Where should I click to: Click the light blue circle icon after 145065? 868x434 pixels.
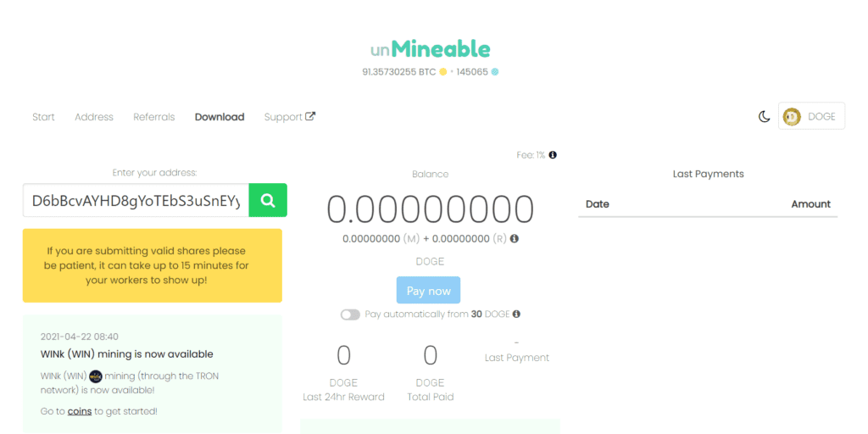495,72
